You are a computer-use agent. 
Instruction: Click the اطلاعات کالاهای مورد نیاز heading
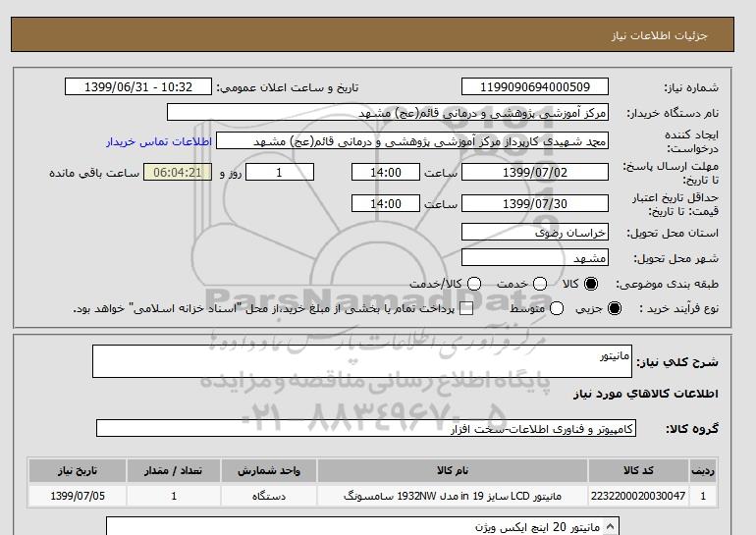(x=646, y=394)
